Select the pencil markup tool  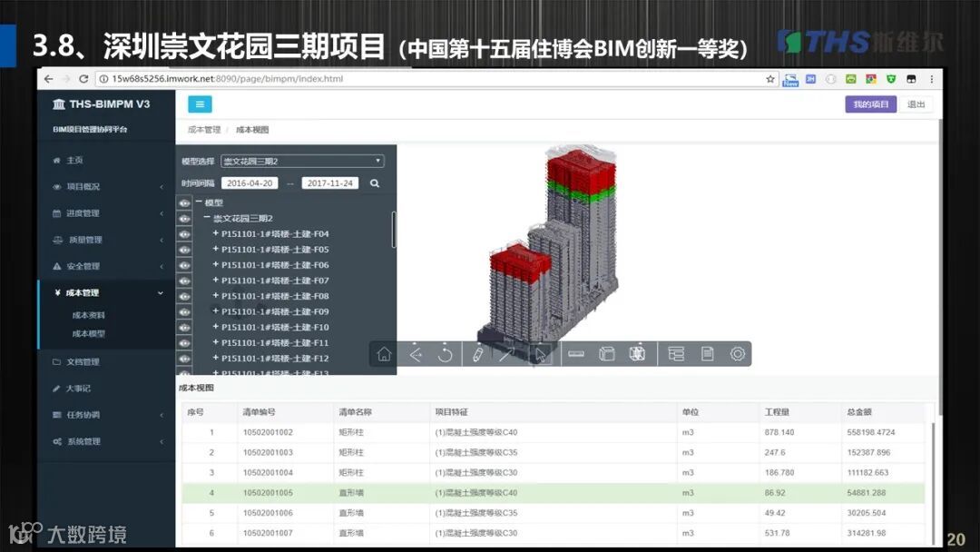pos(477,354)
